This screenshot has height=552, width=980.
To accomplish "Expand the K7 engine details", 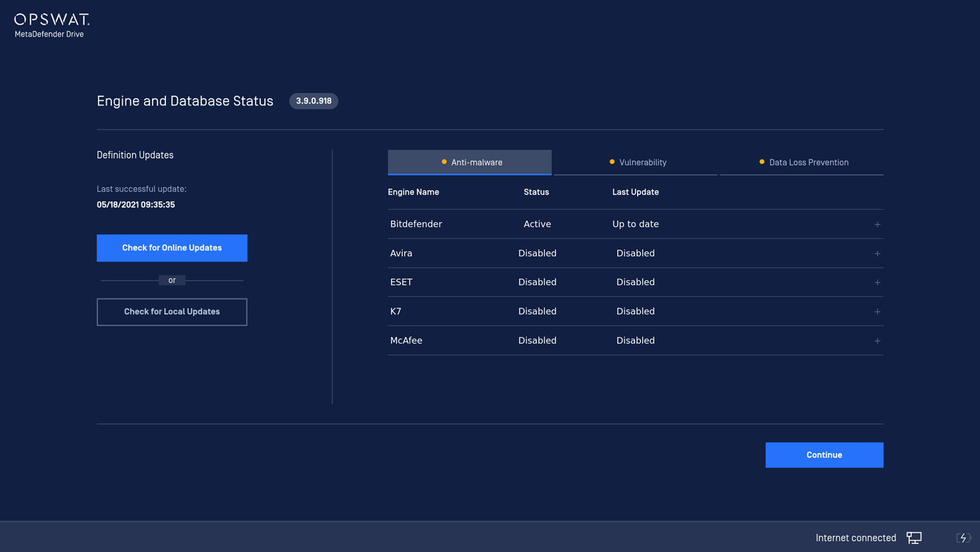I will pos(877,312).
